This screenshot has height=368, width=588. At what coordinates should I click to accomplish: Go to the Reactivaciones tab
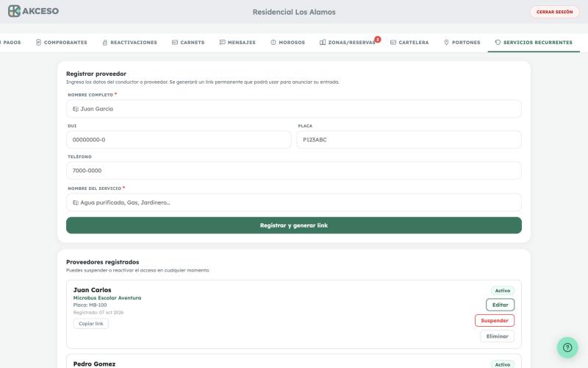click(130, 43)
